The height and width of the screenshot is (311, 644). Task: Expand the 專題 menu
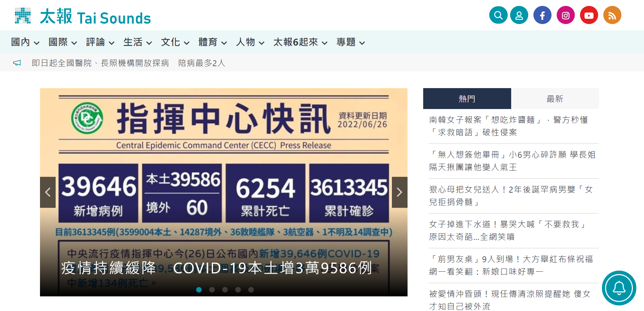click(351, 42)
